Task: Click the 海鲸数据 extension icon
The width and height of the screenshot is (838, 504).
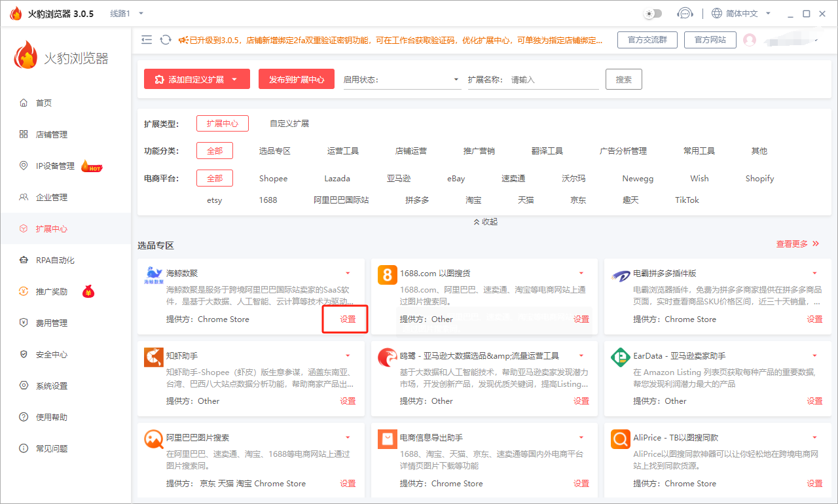Action: click(x=154, y=276)
